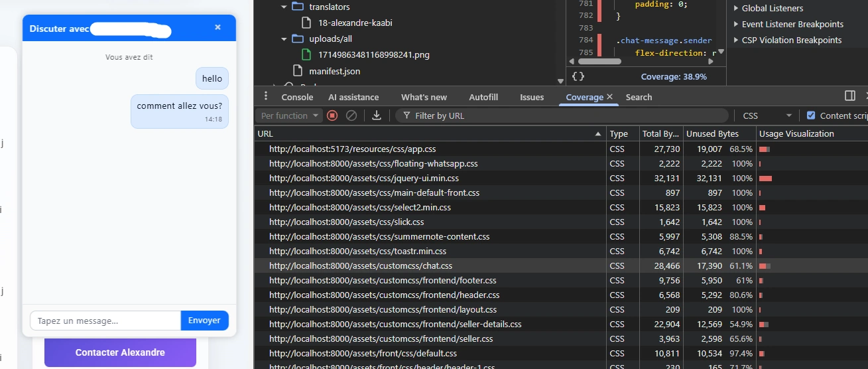Image resolution: width=868 pixels, height=369 pixels.
Task: Open the Per function dropdown
Action: click(x=290, y=115)
